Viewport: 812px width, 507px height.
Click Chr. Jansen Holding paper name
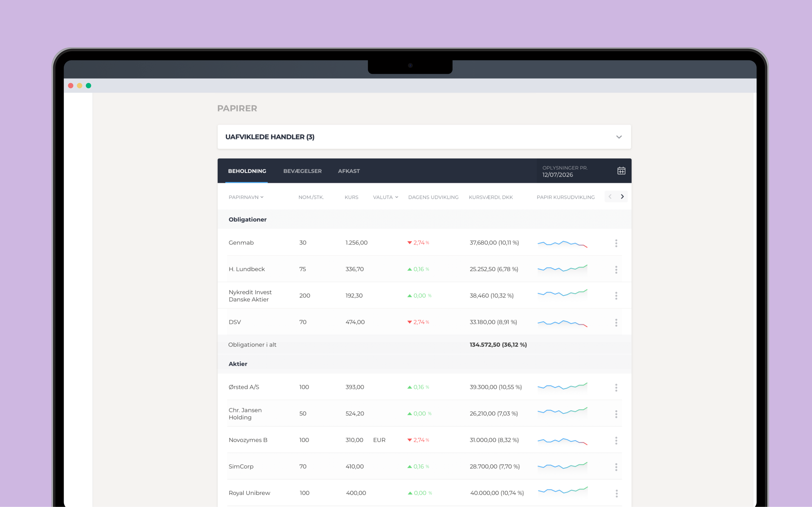[x=245, y=413]
